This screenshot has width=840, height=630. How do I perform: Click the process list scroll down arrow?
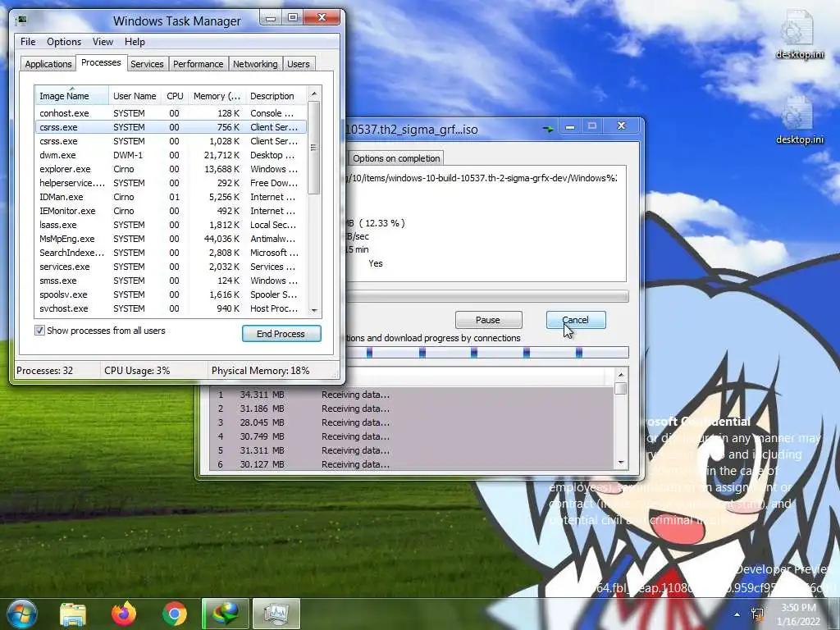click(x=314, y=310)
